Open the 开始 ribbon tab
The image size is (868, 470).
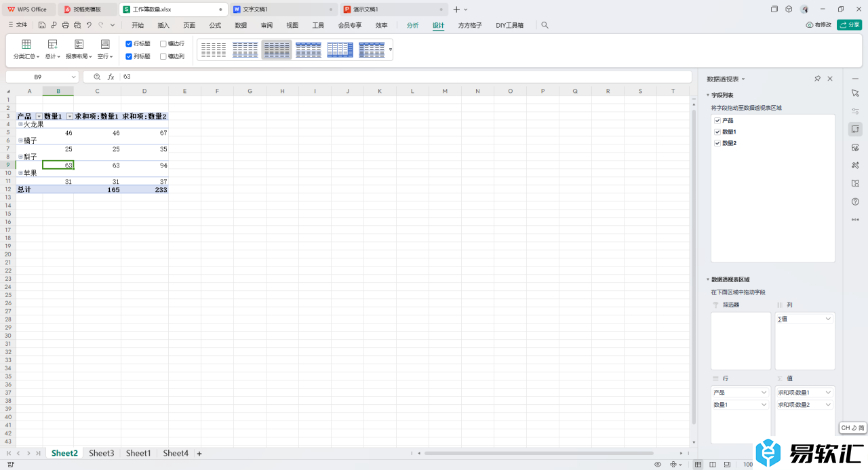tap(138, 25)
